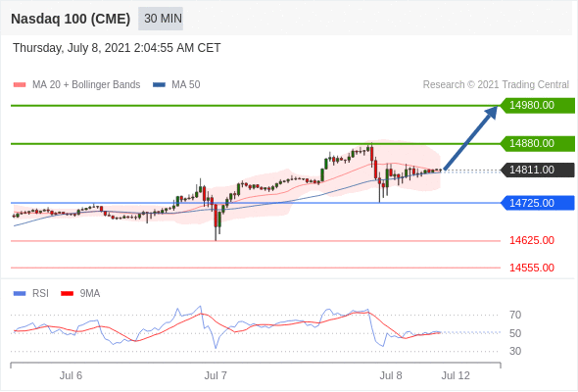Click the Jul 12 date axis label

coord(456,375)
